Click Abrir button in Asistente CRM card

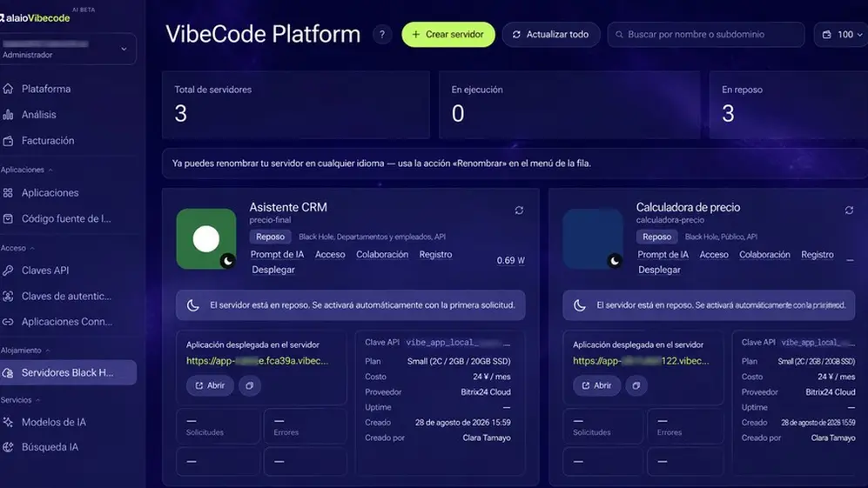click(x=210, y=385)
